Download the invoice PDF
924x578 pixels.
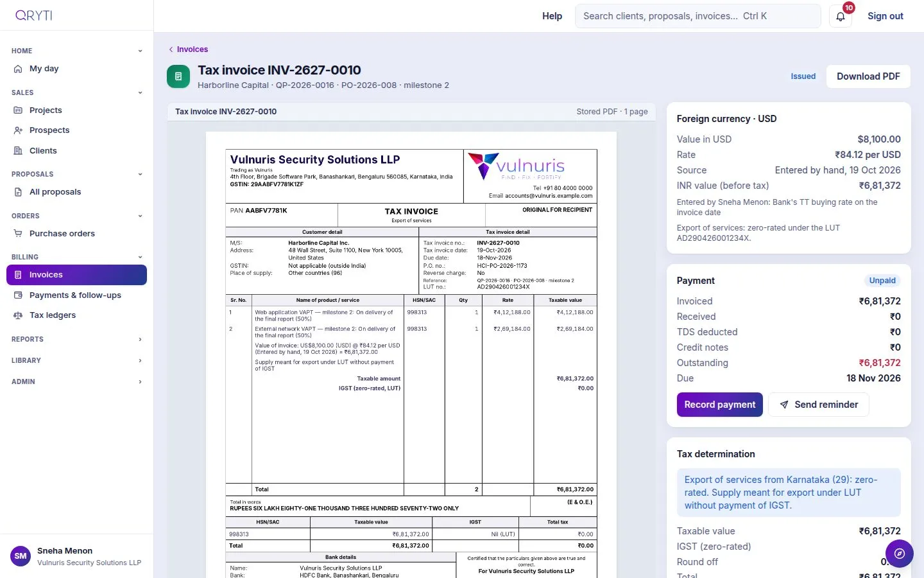click(868, 76)
